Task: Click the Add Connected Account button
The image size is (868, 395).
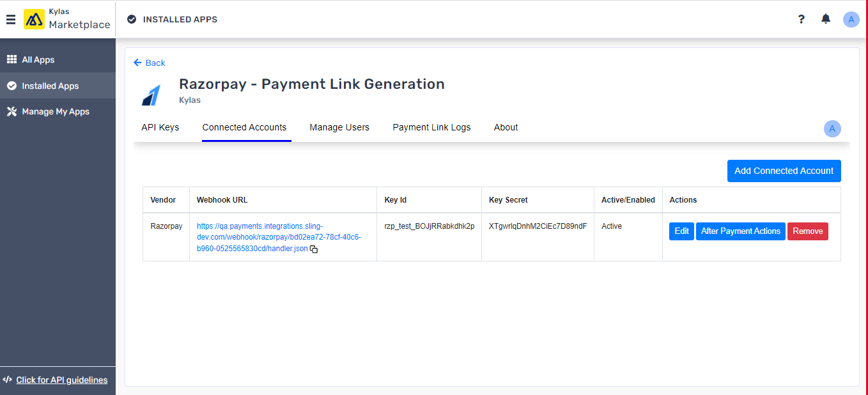Action: coord(784,171)
